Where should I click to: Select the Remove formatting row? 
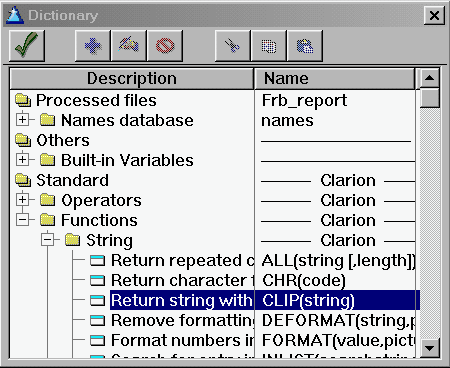[x=182, y=320]
